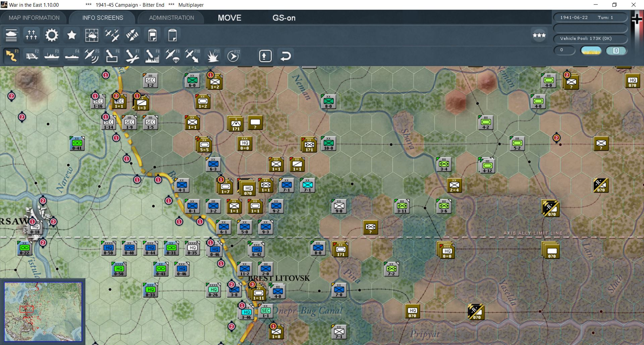Select the Soviet unit labeled 1=8
This screenshot has height=345, width=644.
coord(276,332)
